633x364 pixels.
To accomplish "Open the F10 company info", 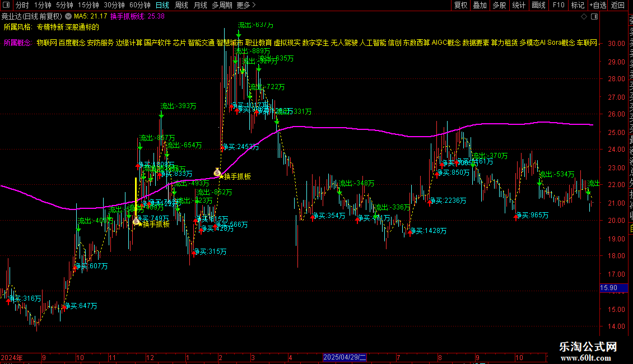I will pyautogui.click(x=558, y=5).
